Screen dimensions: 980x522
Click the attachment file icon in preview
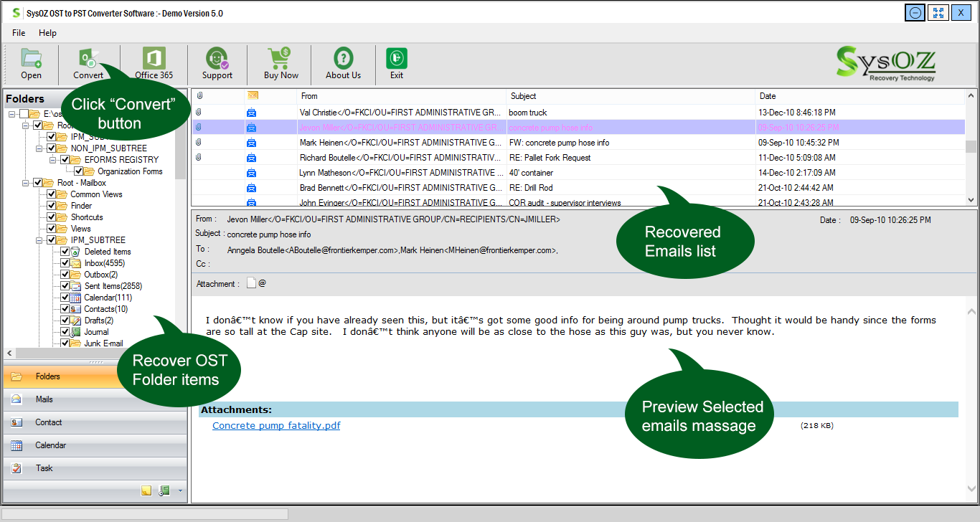pyautogui.click(x=251, y=283)
